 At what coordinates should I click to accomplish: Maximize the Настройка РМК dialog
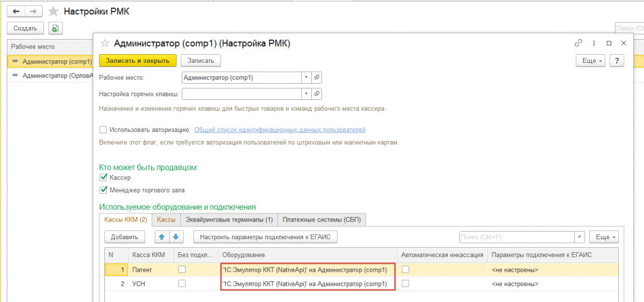pyautogui.click(x=609, y=43)
